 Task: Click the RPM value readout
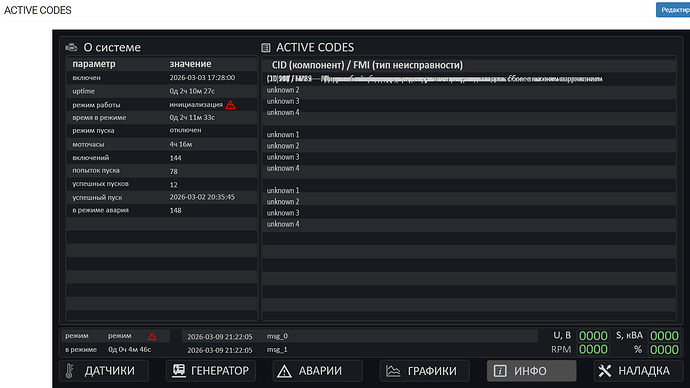click(x=593, y=349)
